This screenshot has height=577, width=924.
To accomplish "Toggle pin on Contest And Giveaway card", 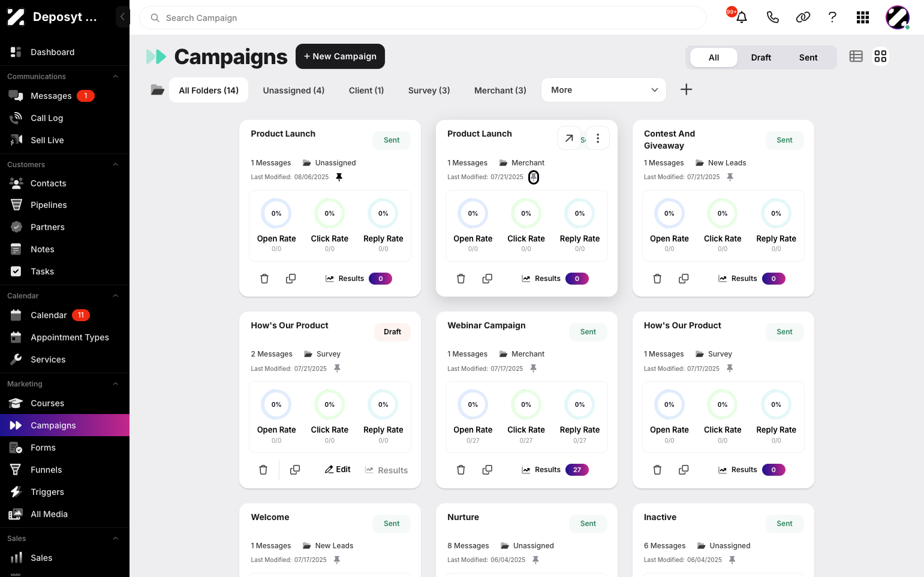I will click(x=730, y=177).
